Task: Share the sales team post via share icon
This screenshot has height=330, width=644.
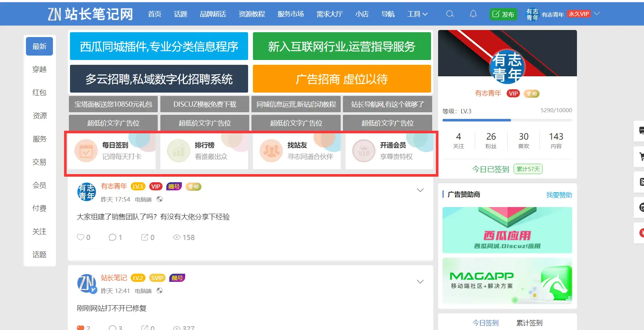Action: pos(145,237)
